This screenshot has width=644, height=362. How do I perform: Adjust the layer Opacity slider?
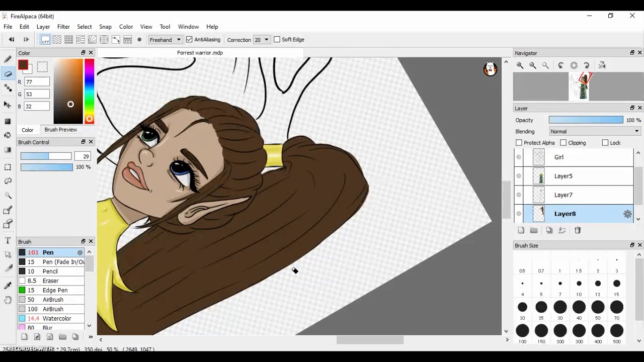(x=586, y=120)
